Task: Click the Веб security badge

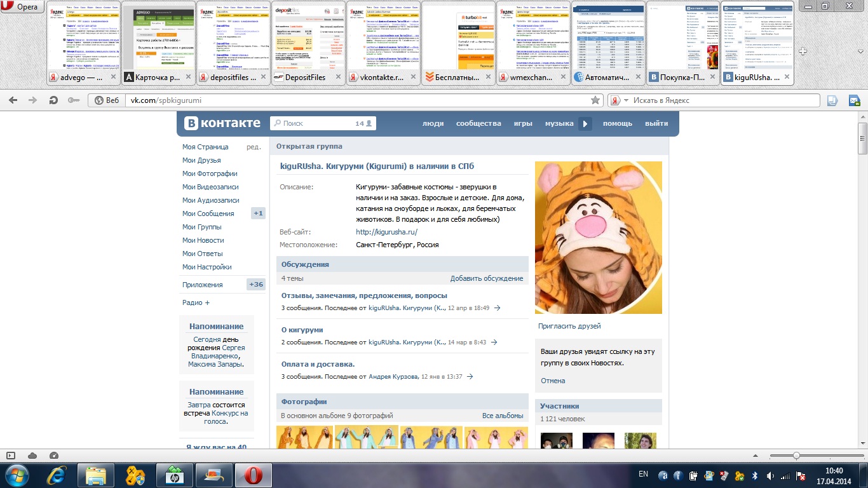Action: [107, 100]
